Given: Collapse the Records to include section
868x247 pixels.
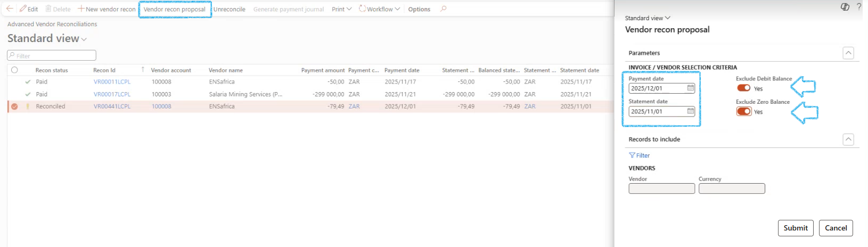Looking at the screenshot, I should [x=848, y=139].
